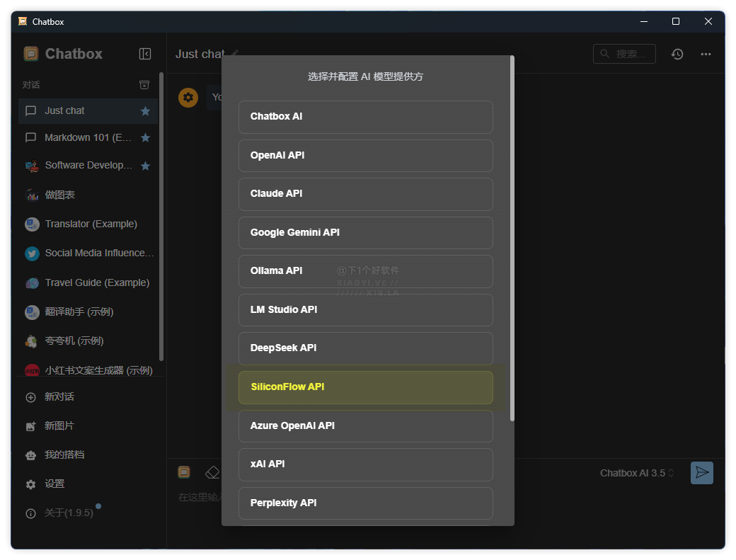This screenshot has width=736, height=560.
Task: Collapse the sidebar with the panel icon
Action: coord(145,54)
